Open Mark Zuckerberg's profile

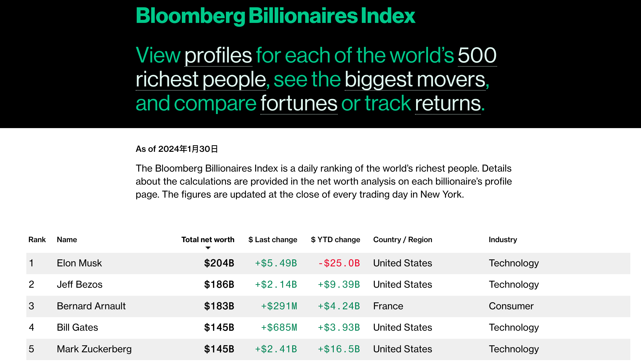coord(94,349)
